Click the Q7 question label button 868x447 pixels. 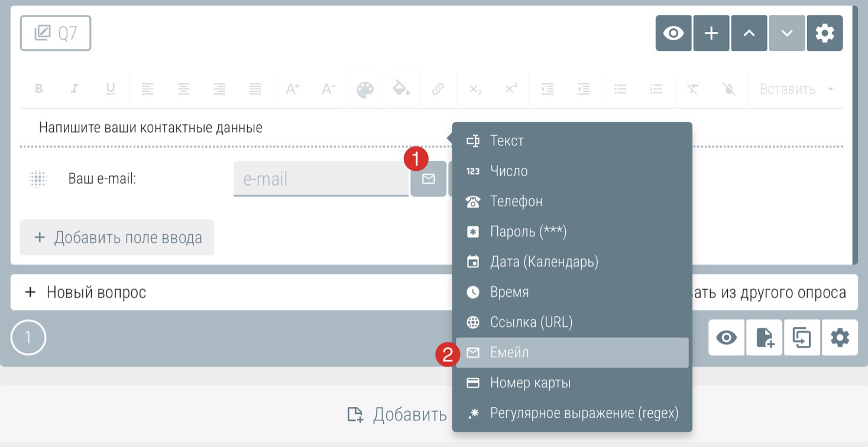pos(56,33)
